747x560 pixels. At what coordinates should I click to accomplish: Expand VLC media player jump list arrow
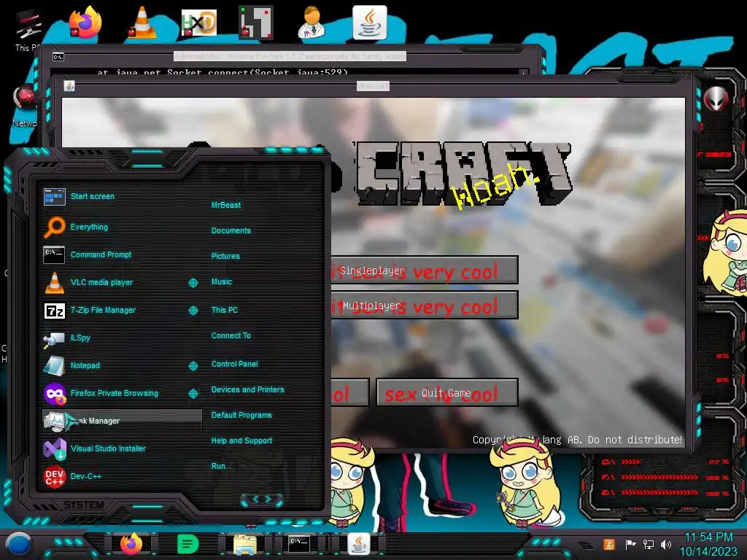point(193,283)
